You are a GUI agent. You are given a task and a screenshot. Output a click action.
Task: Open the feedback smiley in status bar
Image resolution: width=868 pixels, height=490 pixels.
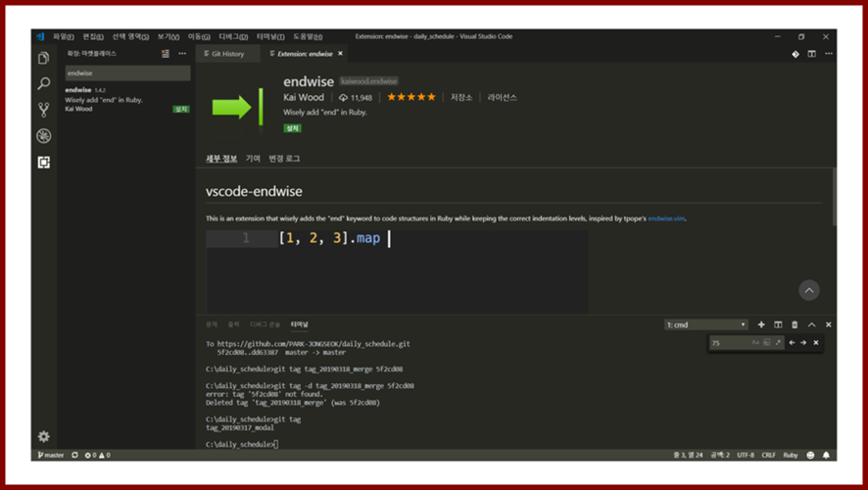[x=810, y=455]
